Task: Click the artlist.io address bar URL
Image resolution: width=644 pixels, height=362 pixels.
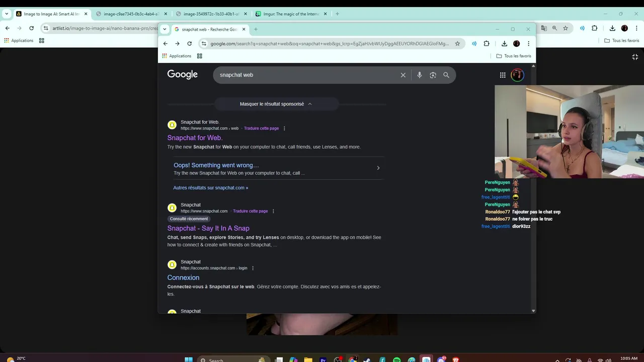Action: click(105, 28)
